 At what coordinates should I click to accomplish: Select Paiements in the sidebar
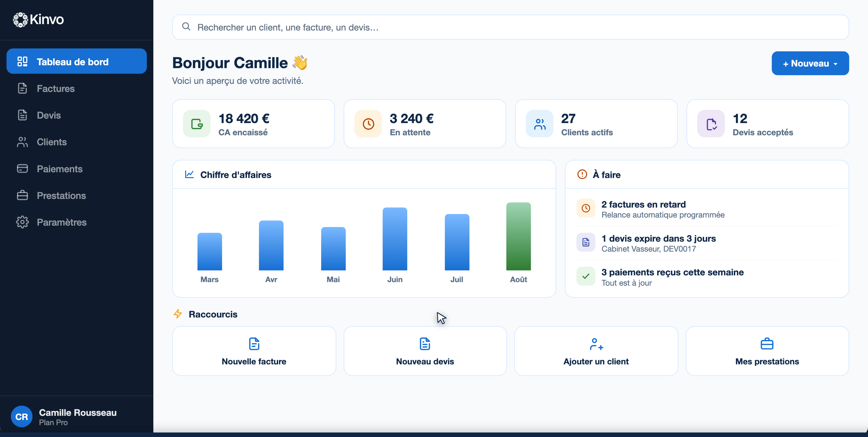pos(77,169)
